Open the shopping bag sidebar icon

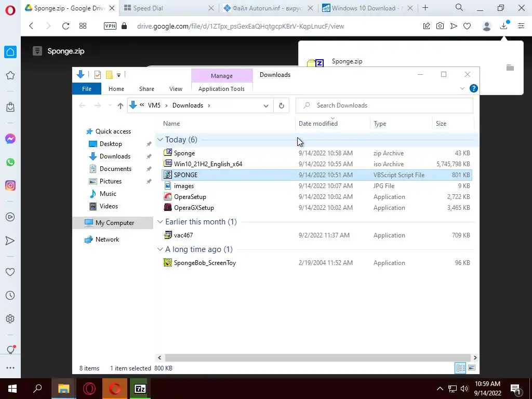click(x=10, y=107)
